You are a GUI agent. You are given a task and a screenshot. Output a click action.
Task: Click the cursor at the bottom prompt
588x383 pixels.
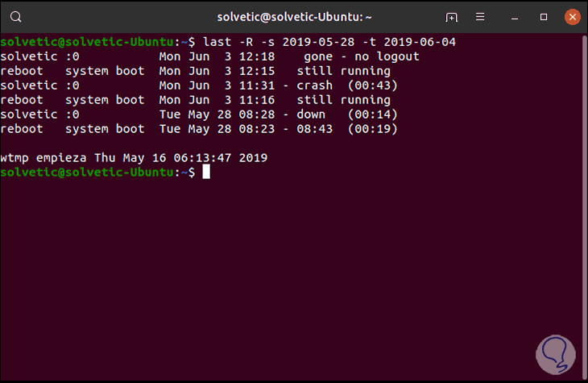click(206, 173)
